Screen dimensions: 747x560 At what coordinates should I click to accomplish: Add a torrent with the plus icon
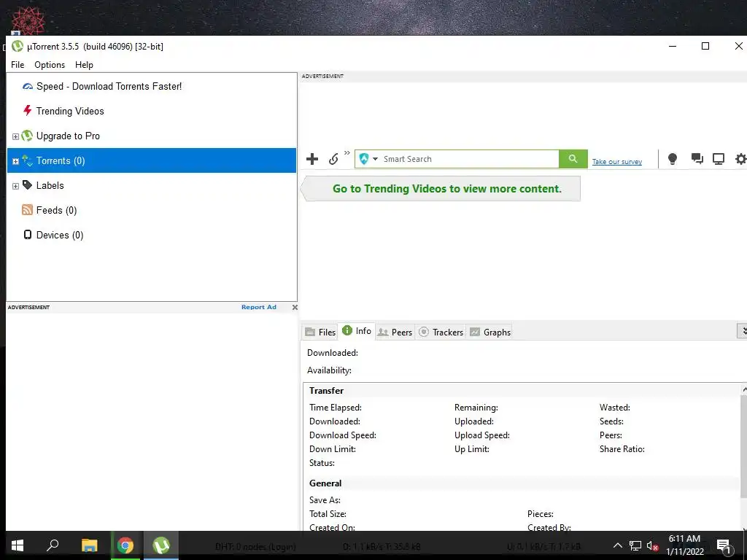tap(312, 159)
